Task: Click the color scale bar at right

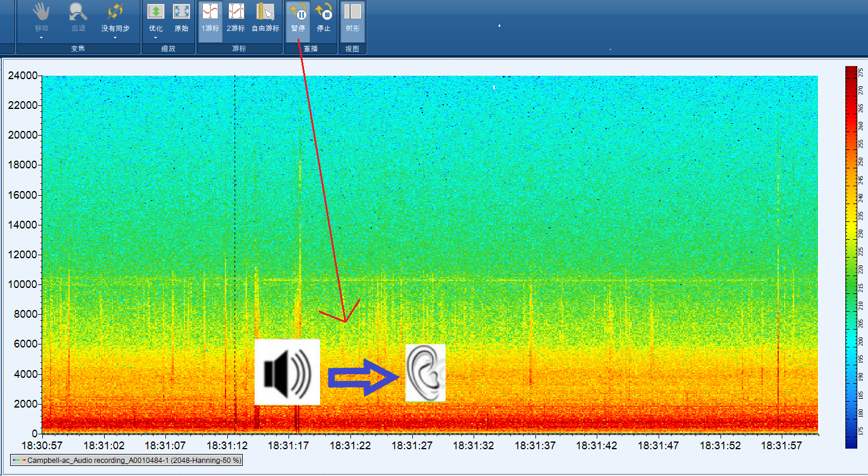Action: tap(851, 256)
